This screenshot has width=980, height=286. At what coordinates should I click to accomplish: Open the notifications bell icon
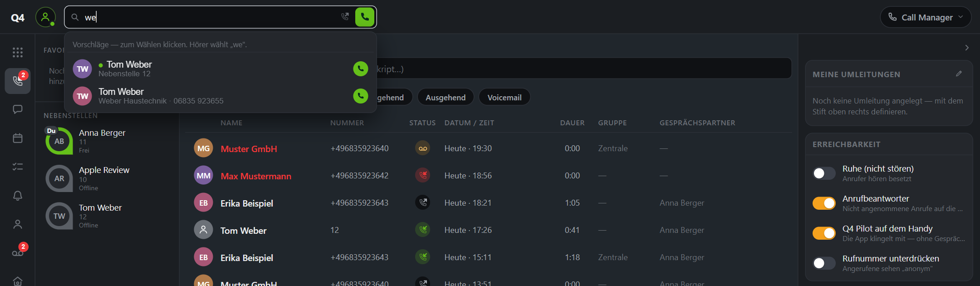[18, 196]
